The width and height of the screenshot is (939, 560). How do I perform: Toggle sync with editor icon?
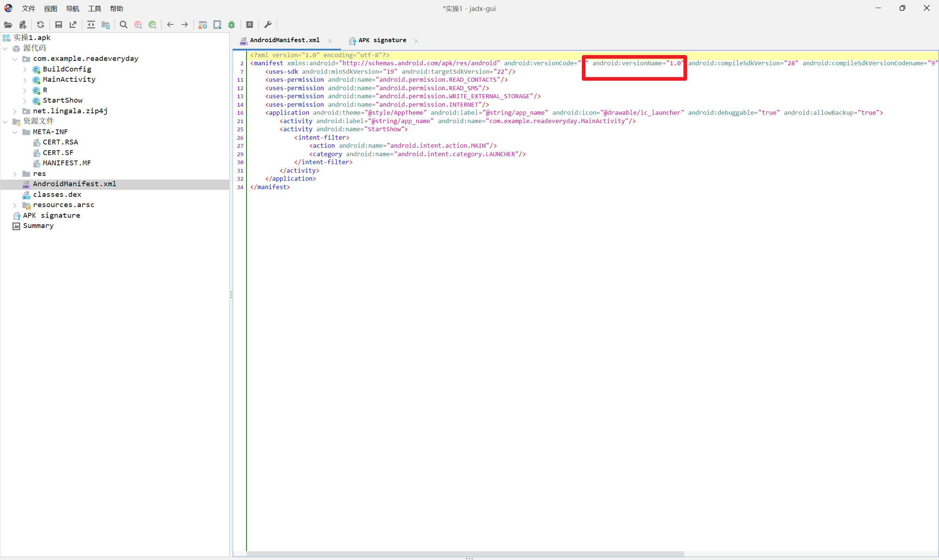pos(91,25)
